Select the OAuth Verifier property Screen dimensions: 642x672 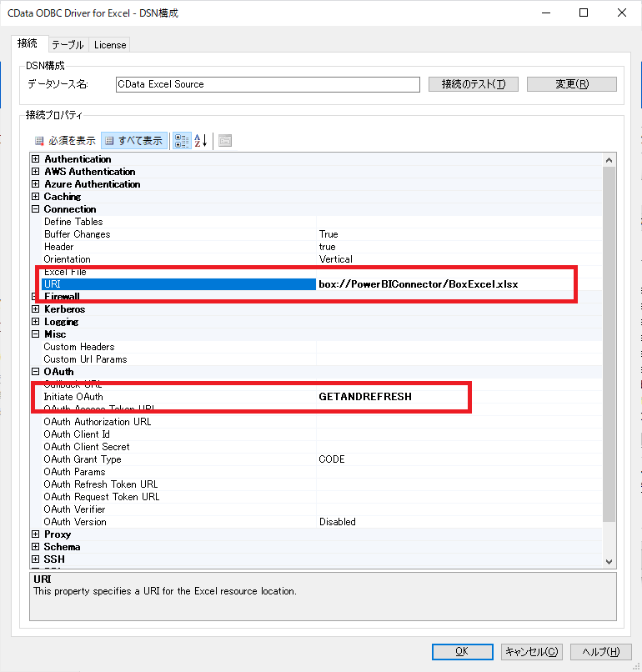178,509
